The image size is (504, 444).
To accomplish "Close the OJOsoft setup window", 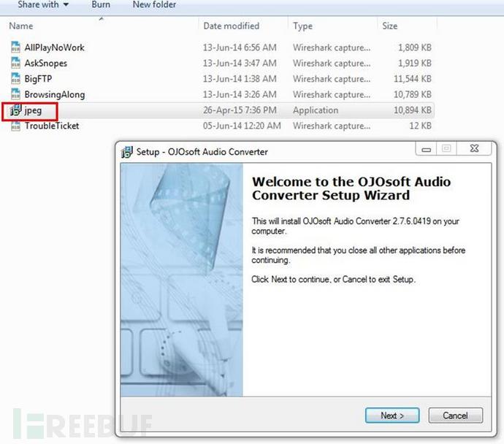I will click(475, 148).
